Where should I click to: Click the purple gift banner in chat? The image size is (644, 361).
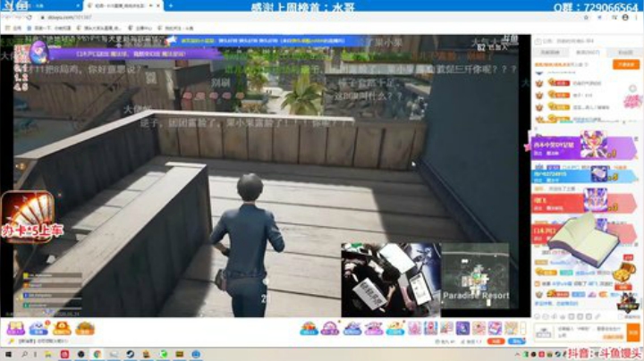583,147
